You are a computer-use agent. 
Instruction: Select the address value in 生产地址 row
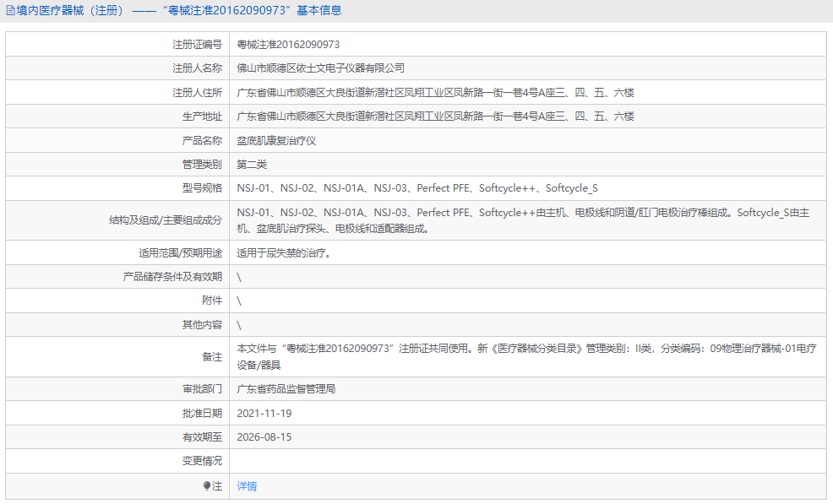tap(435, 117)
